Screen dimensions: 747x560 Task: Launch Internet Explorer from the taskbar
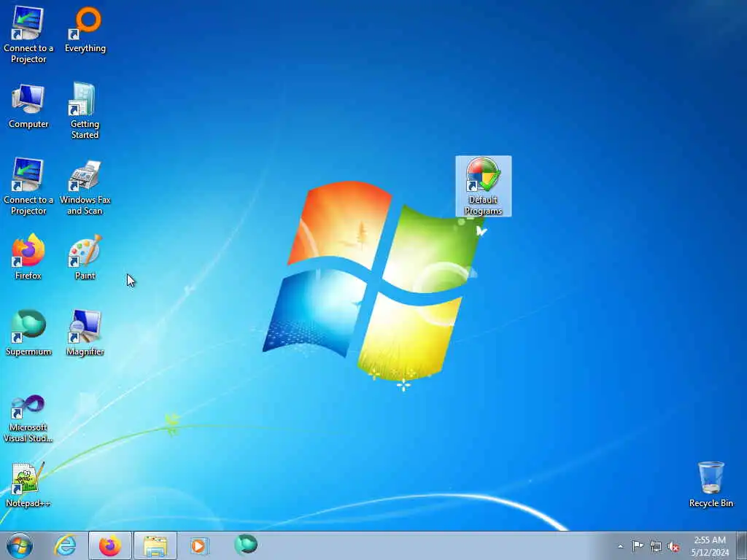coord(65,545)
